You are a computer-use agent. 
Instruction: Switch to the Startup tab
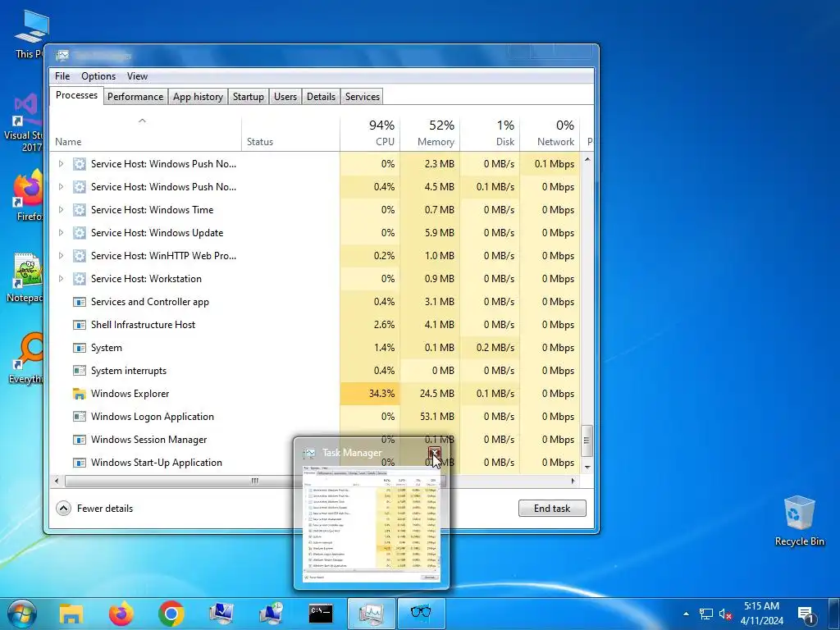pyautogui.click(x=248, y=97)
